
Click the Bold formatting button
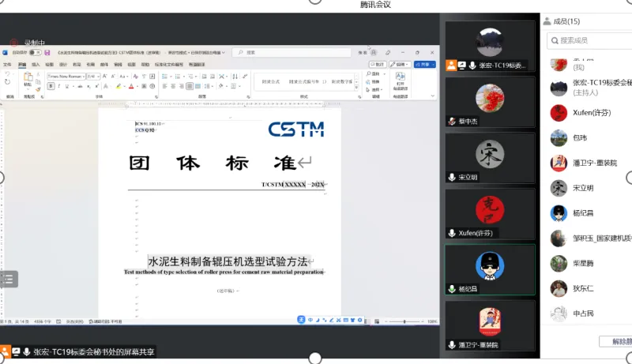[x=49, y=85]
